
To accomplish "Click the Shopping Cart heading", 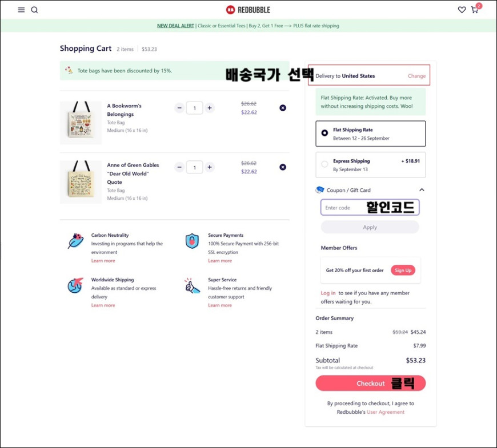I will (86, 49).
